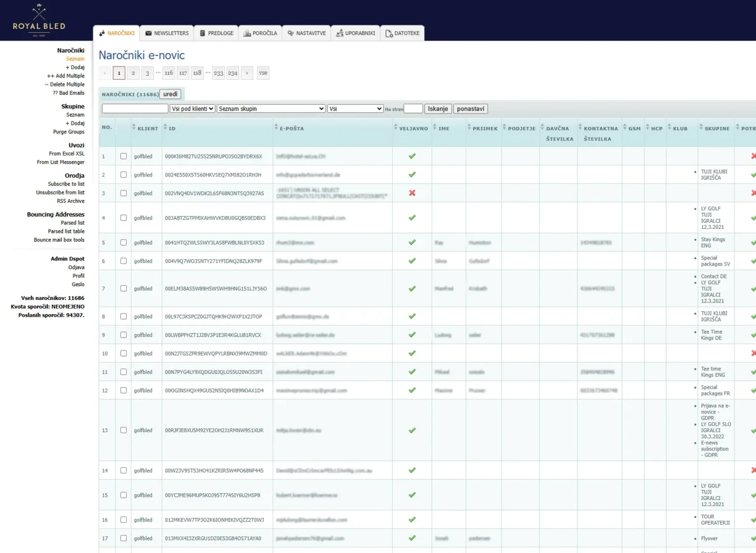Click the 'Na stran' per-page input field

point(413,109)
